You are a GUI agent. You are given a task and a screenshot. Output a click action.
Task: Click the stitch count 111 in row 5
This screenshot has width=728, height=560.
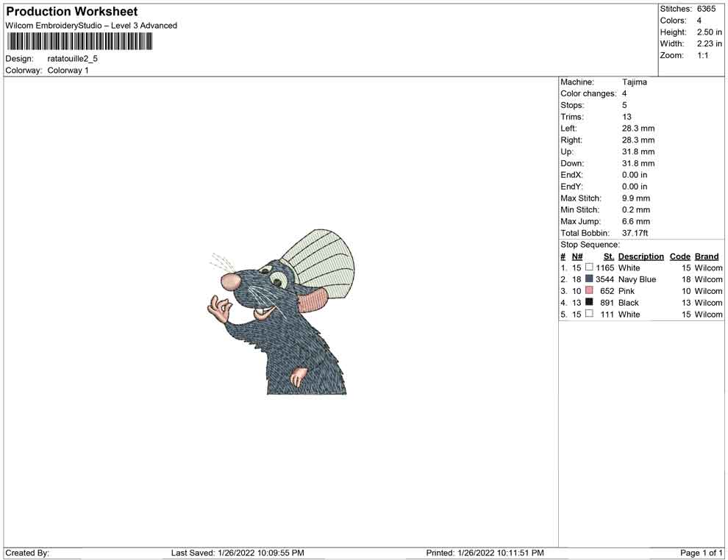pyautogui.click(x=607, y=314)
